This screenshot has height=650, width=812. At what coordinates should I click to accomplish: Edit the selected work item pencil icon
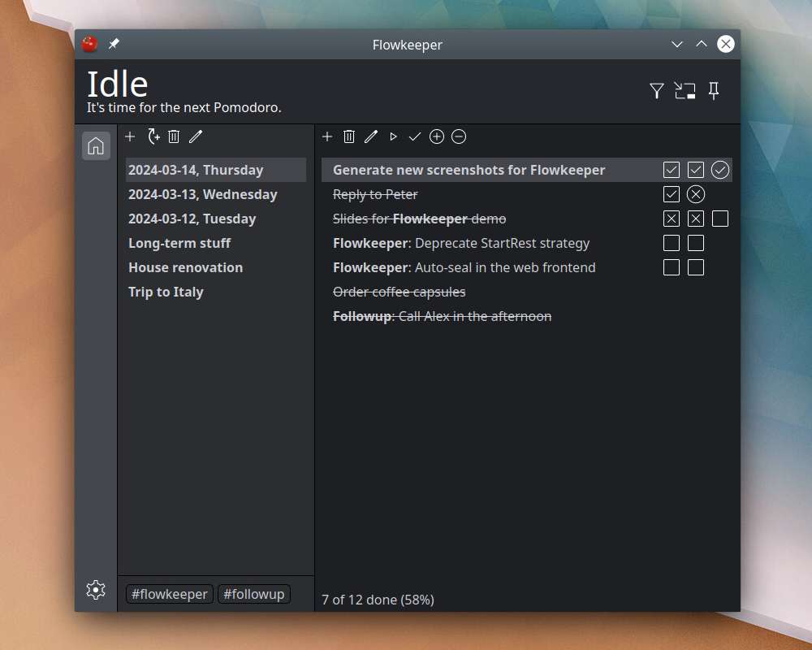371,136
